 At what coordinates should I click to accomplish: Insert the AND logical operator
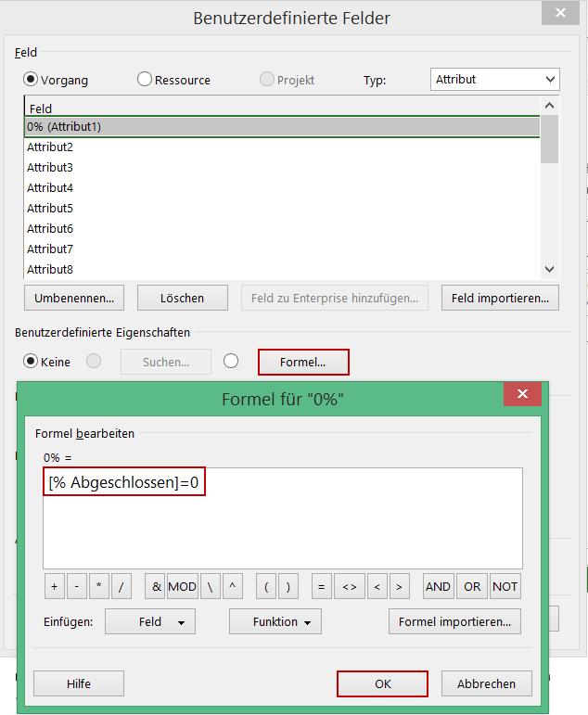(x=438, y=586)
